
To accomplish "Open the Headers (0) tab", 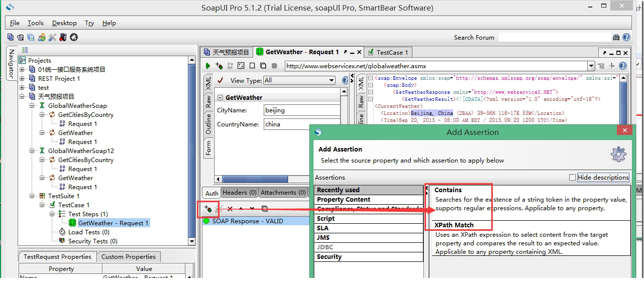I will coord(240,193).
